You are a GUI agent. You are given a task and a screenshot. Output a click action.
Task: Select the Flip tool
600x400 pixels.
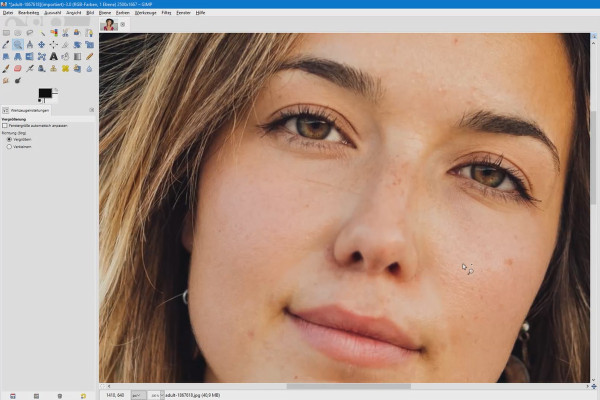click(x=30, y=57)
